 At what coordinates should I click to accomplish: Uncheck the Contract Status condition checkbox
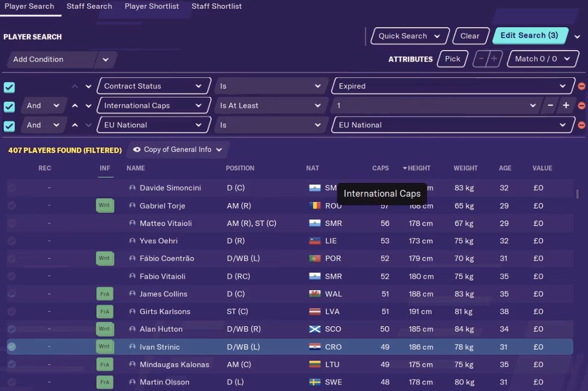pos(9,87)
